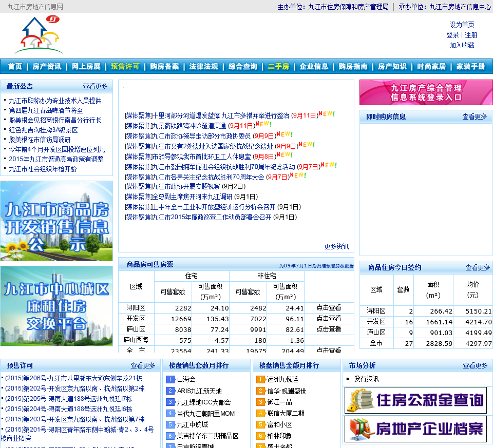Click the 加入收藏 link
The height and width of the screenshot is (448, 493).
[x=462, y=45]
